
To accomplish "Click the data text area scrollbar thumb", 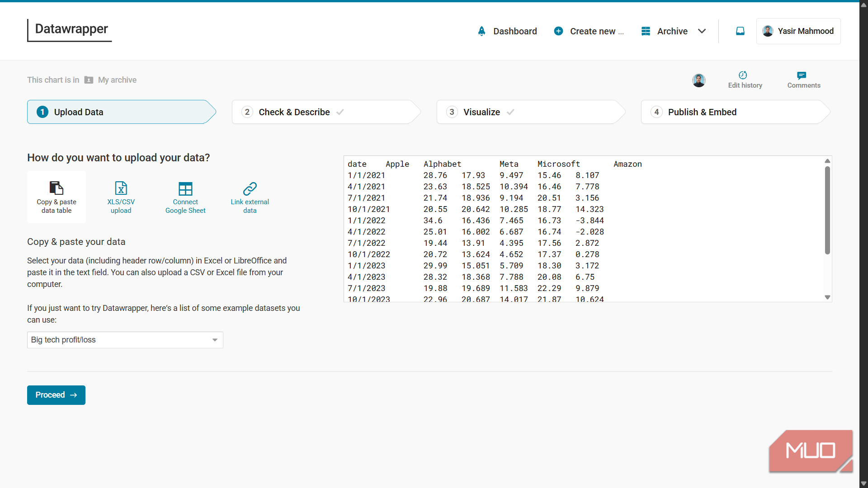I will (x=827, y=210).
